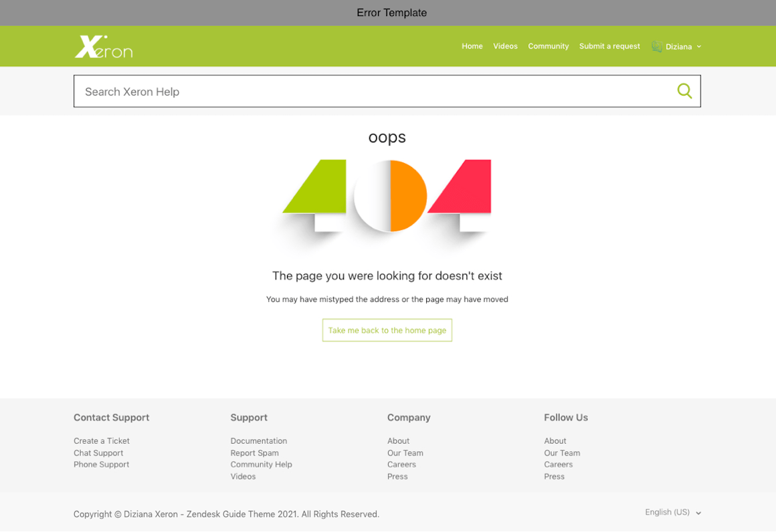The width and height of the screenshot is (776, 532).
Task: Open Our Team under Follow Us
Action: pos(562,453)
